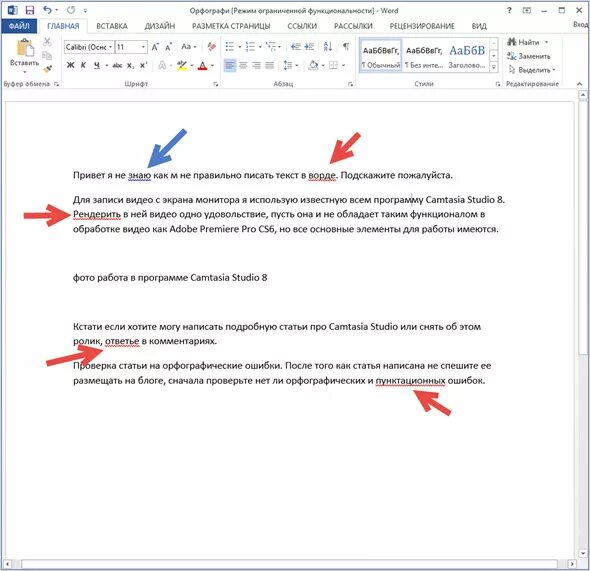Toggle paragraph marks ¶ display

pyautogui.click(x=346, y=46)
